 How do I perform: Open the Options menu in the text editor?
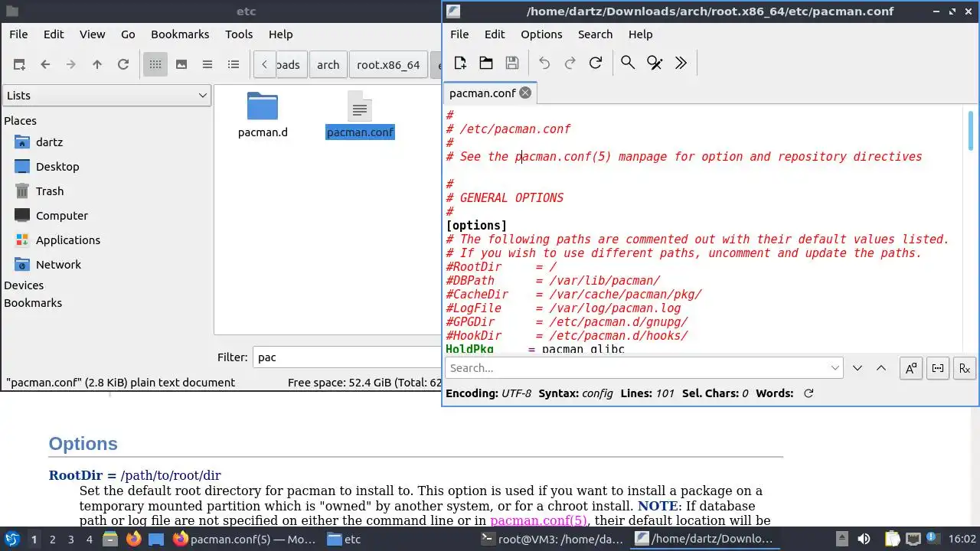coord(541,34)
